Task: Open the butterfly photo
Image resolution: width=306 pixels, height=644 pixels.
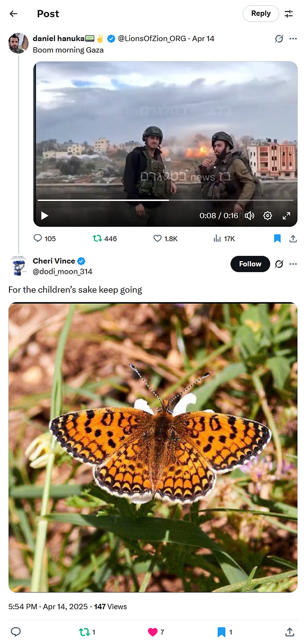Action: click(153, 447)
